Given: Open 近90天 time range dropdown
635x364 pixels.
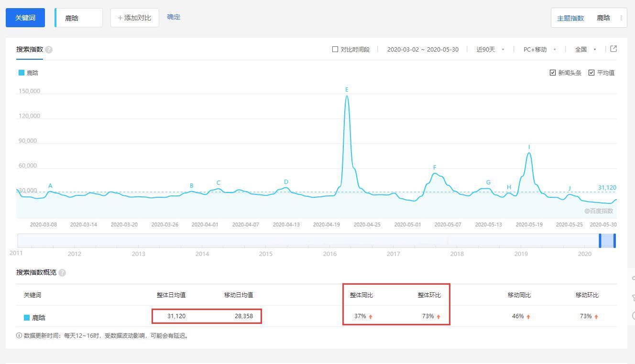Looking at the screenshot, I should click(490, 49).
